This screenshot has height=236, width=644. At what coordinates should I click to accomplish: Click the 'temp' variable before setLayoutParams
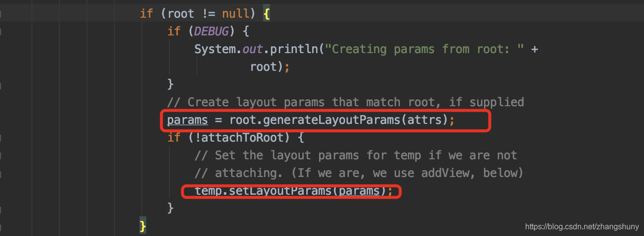pyautogui.click(x=208, y=191)
